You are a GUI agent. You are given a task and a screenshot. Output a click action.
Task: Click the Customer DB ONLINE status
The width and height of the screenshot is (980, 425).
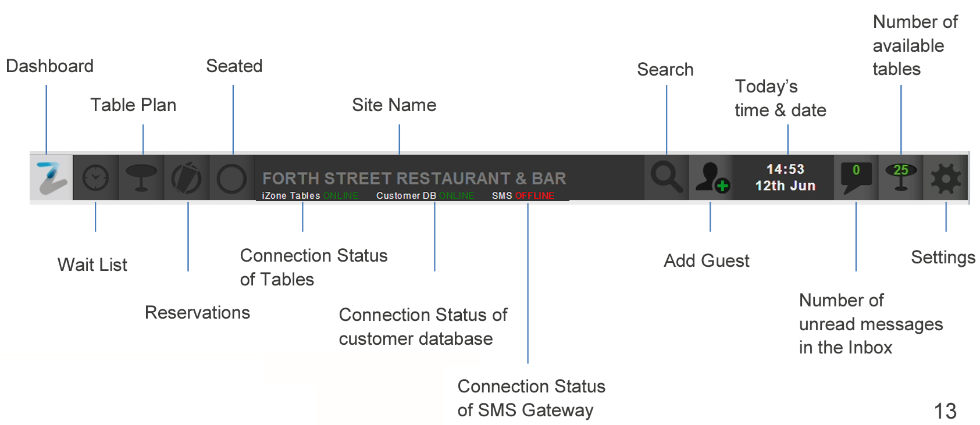click(425, 196)
